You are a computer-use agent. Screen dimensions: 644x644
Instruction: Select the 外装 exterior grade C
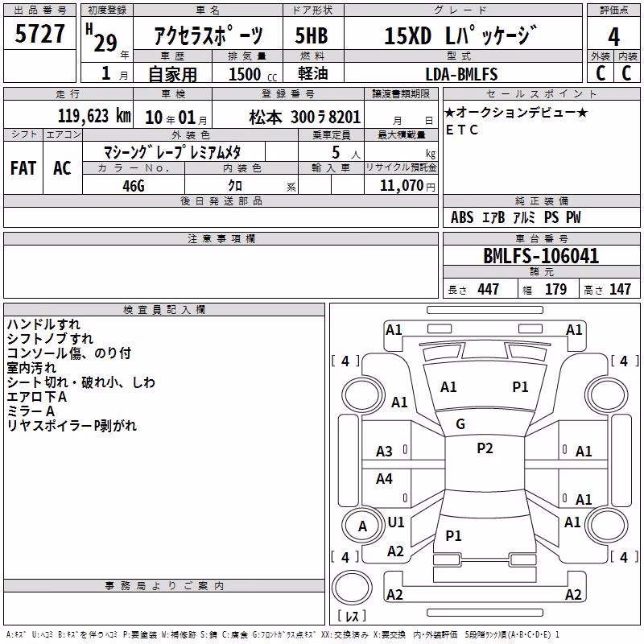pyautogui.click(x=601, y=73)
